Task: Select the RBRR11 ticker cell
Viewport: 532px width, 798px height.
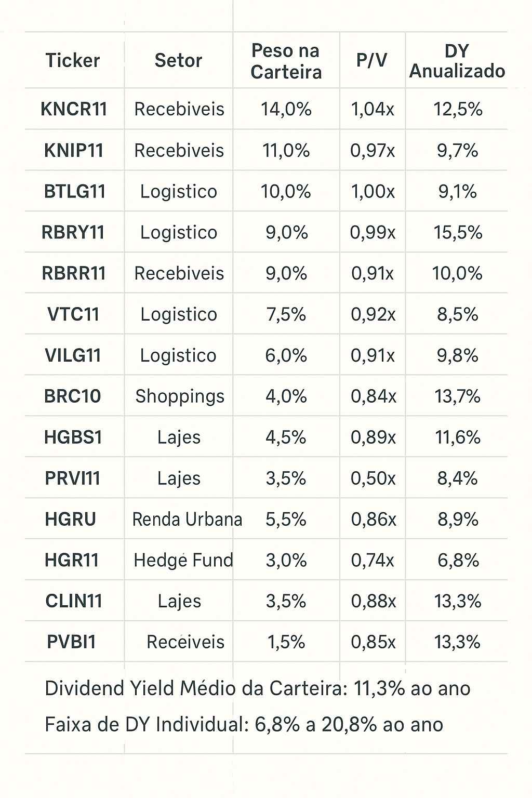Action: pos(74,274)
